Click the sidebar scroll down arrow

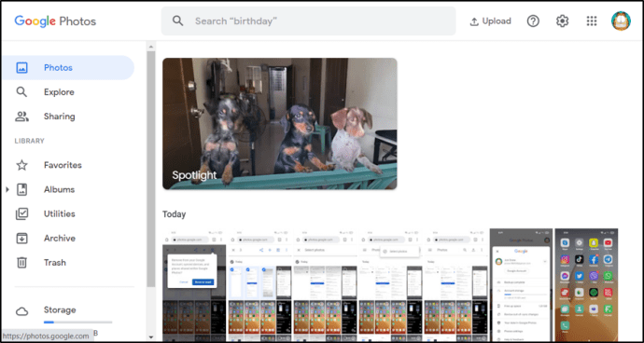(x=150, y=337)
